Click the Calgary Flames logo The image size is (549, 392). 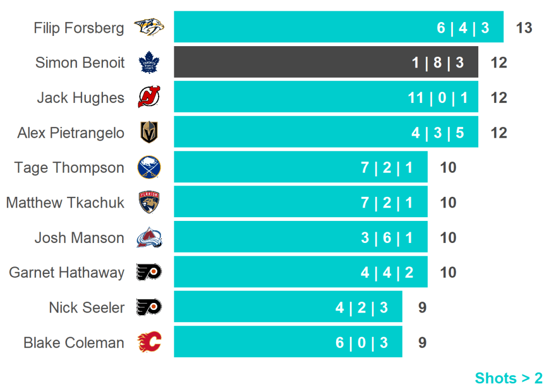pyautogui.click(x=149, y=342)
